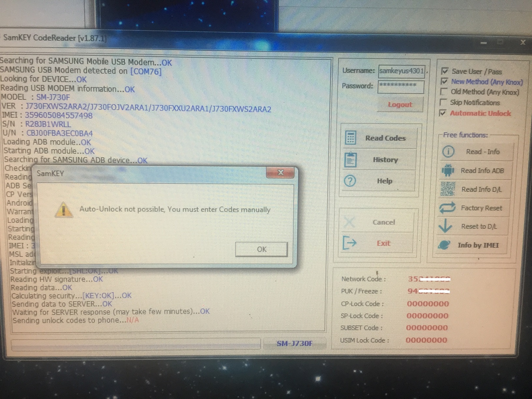
Task: Click the Info by IMEI globe icon
Action: 445,245
